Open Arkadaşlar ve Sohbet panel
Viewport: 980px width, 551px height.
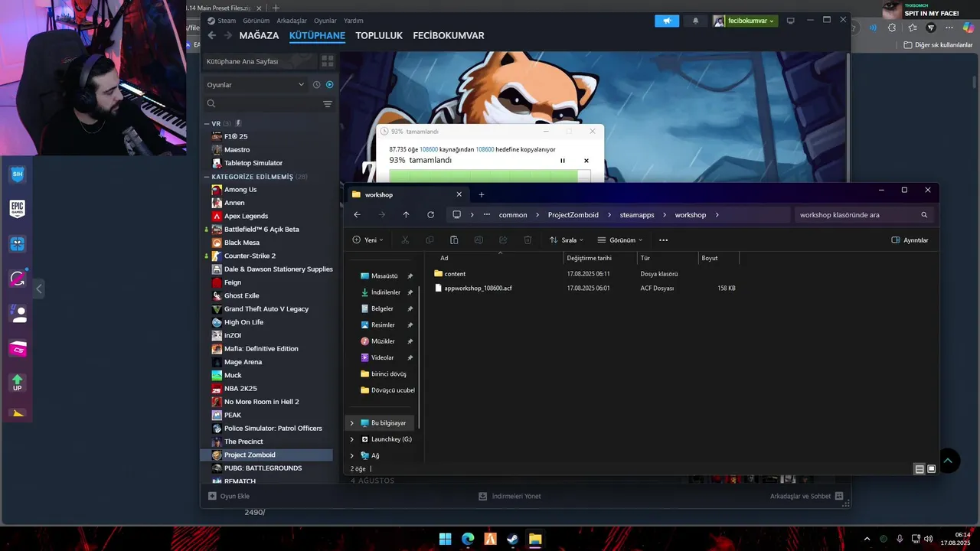coord(807,496)
